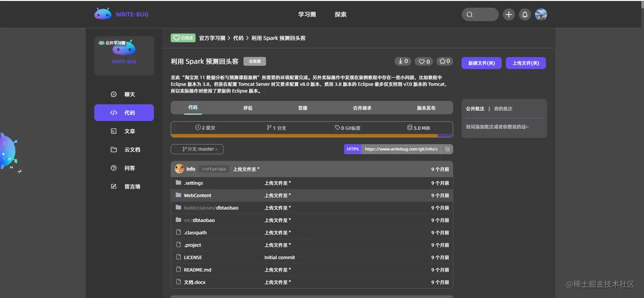Select the 公开批注 tab
The width and height of the screenshot is (644, 298).
point(475,109)
